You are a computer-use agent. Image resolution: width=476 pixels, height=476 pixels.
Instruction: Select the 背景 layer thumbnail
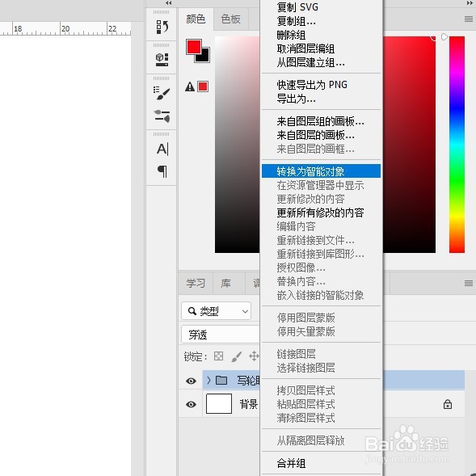(219, 404)
